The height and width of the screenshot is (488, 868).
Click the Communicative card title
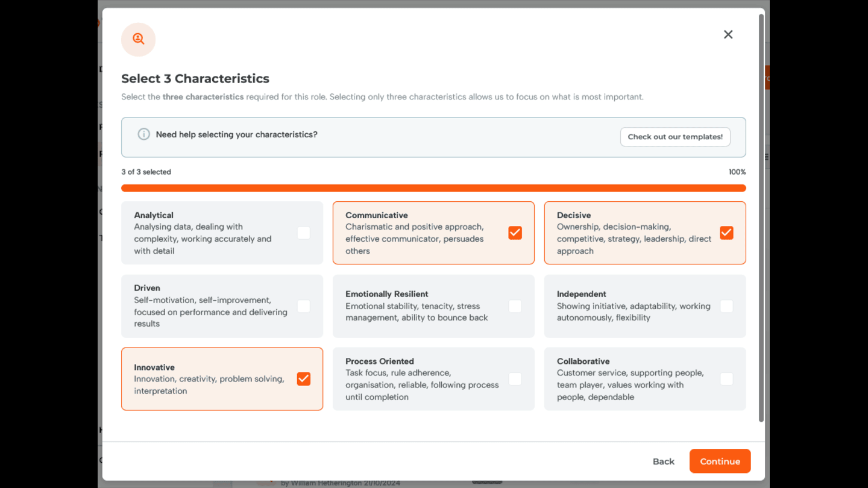pos(377,215)
